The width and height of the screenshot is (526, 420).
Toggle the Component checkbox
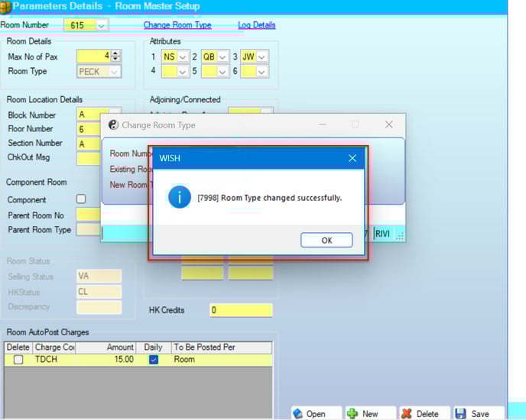coord(81,199)
